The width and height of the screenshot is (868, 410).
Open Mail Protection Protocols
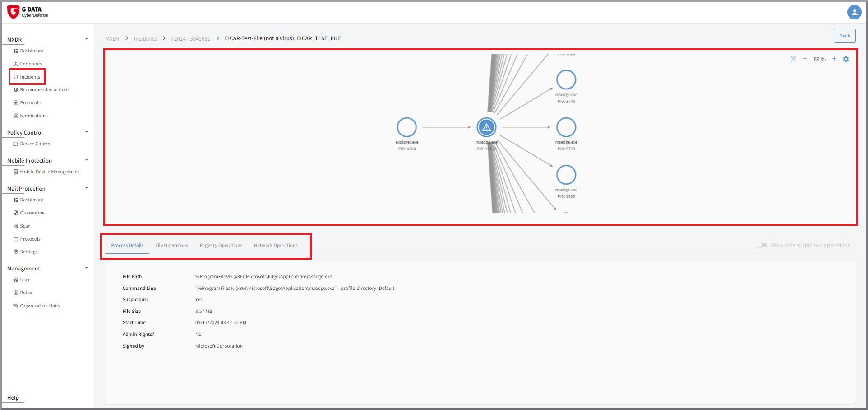[27, 239]
